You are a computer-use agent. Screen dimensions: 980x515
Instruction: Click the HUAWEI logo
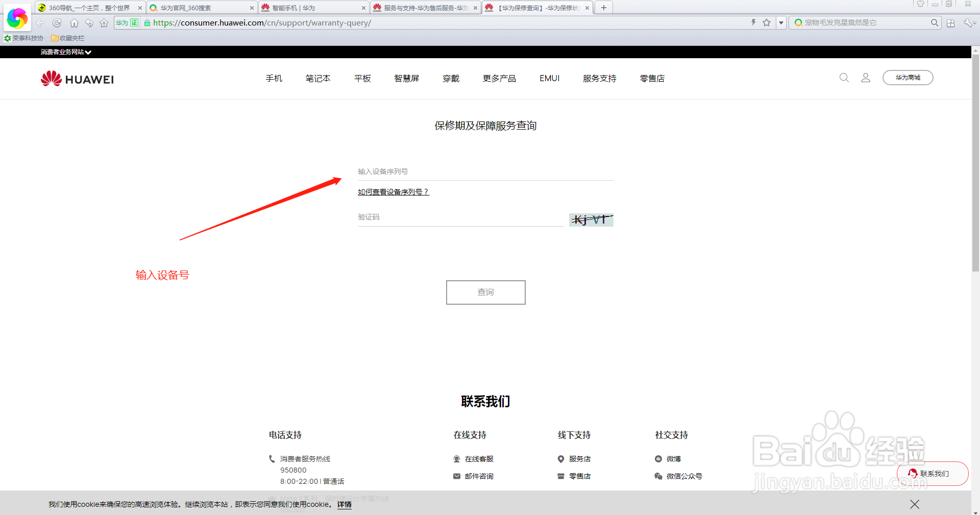click(77, 78)
